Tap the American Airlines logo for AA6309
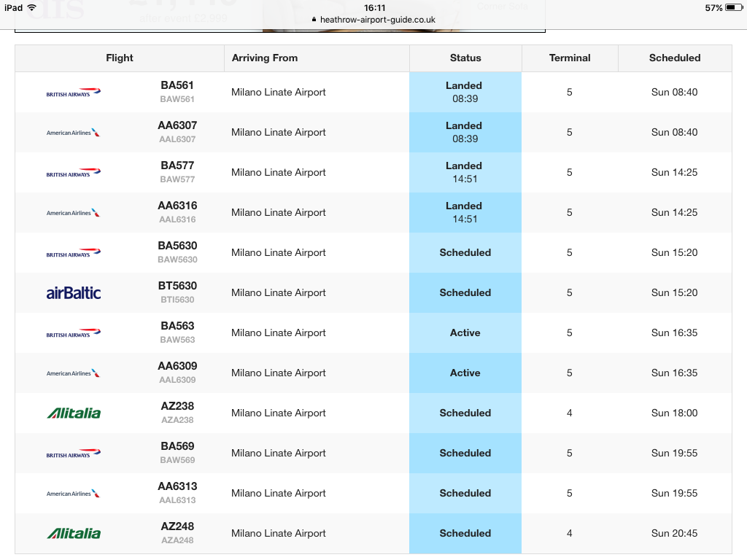Screen dimensions: 747x560 (74, 373)
